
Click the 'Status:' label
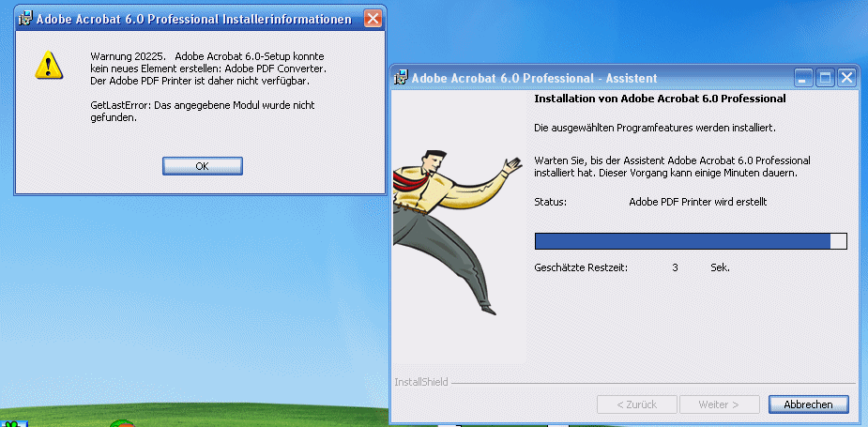click(x=550, y=202)
